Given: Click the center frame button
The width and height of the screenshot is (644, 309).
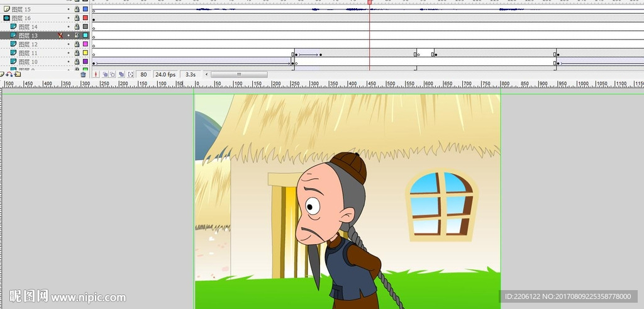Looking at the screenshot, I should (96, 74).
